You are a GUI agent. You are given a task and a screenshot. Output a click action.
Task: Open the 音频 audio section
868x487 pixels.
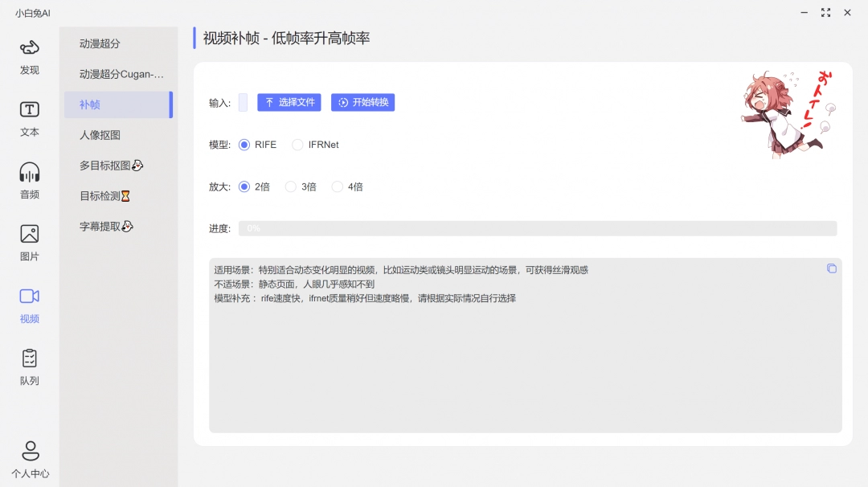(x=29, y=180)
